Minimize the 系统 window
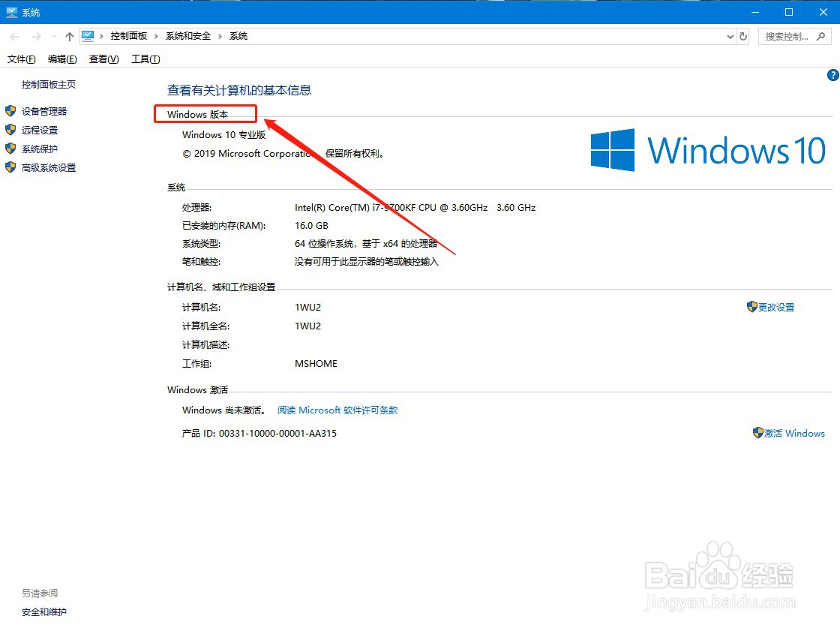Screen dimensions: 840x631 coord(754,12)
